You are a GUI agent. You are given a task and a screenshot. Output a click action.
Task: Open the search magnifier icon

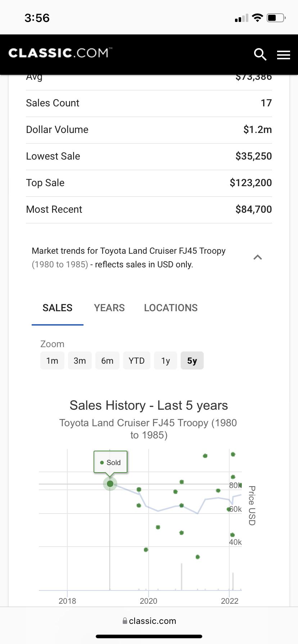(x=260, y=55)
